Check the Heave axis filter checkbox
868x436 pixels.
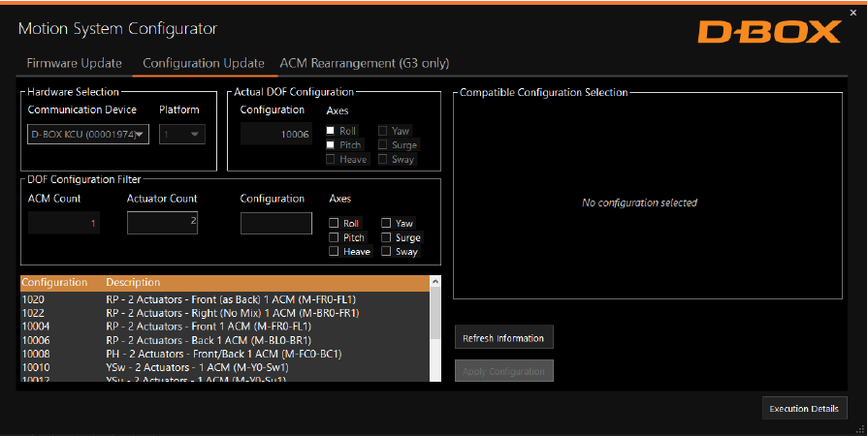coord(334,252)
